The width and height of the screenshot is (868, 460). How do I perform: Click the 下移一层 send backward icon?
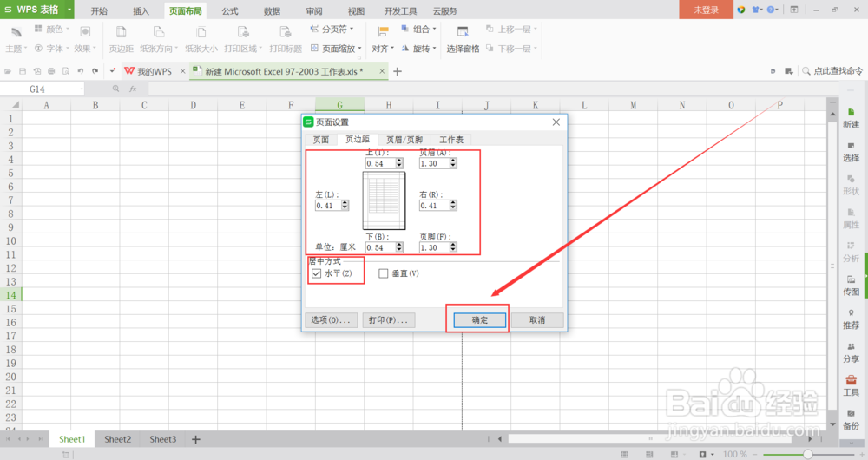pyautogui.click(x=511, y=49)
